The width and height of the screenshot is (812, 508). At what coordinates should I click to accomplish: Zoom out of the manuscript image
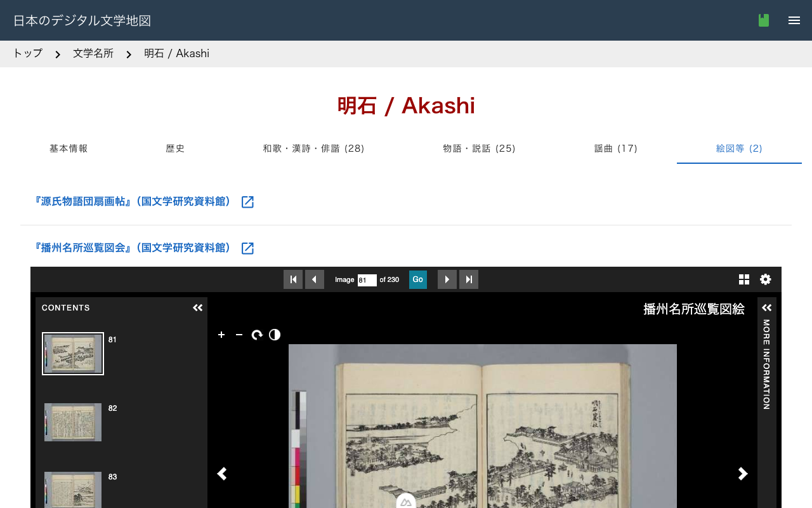[239, 335]
